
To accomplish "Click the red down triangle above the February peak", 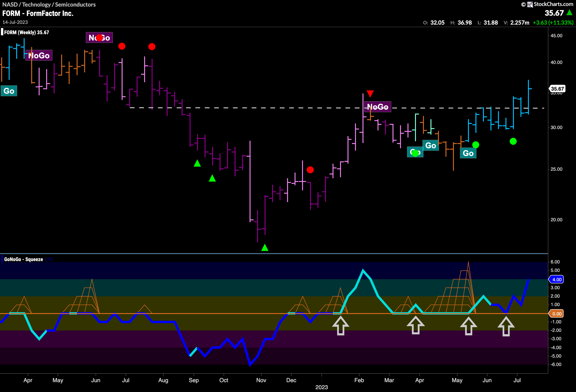I will click(370, 94).
